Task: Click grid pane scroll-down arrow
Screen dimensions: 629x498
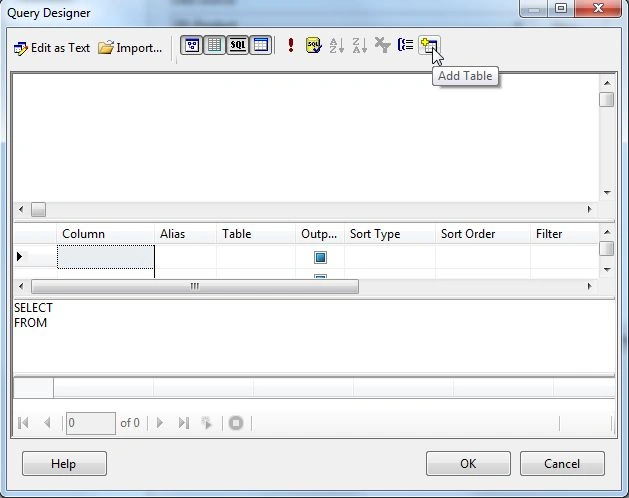Action: tap(607, 269)
